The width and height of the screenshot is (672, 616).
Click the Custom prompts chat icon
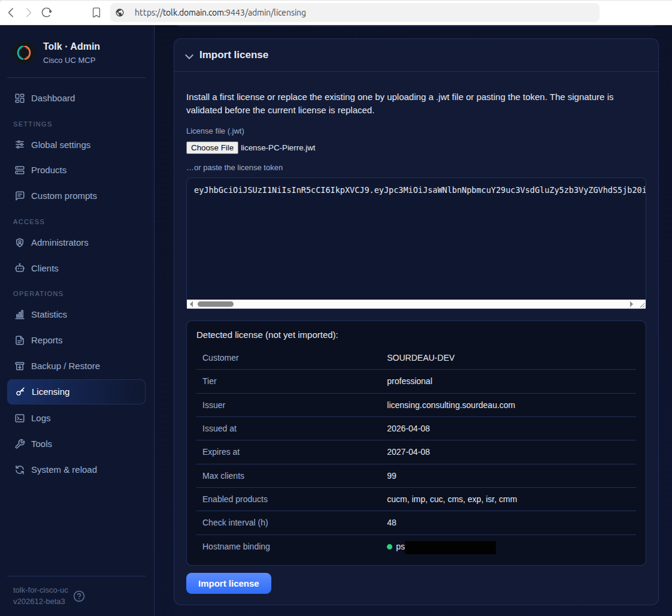[x=20, y=196]
